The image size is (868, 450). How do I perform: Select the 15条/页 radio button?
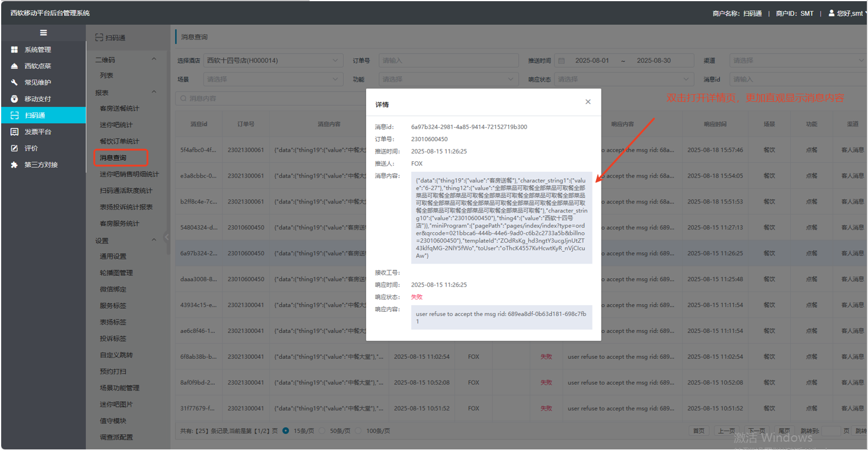[x=286, y=431]
